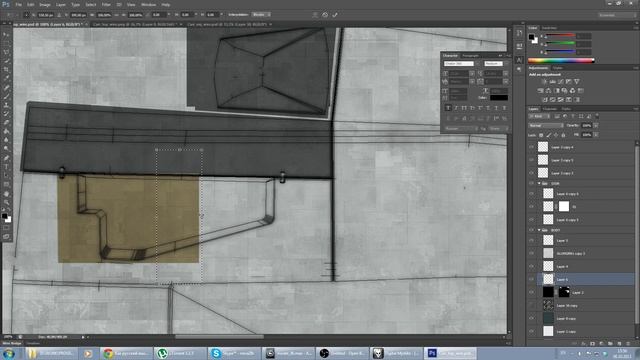Switch to second open document tab
This screenshot has height=360, width=640.
[x=135, y=24]
